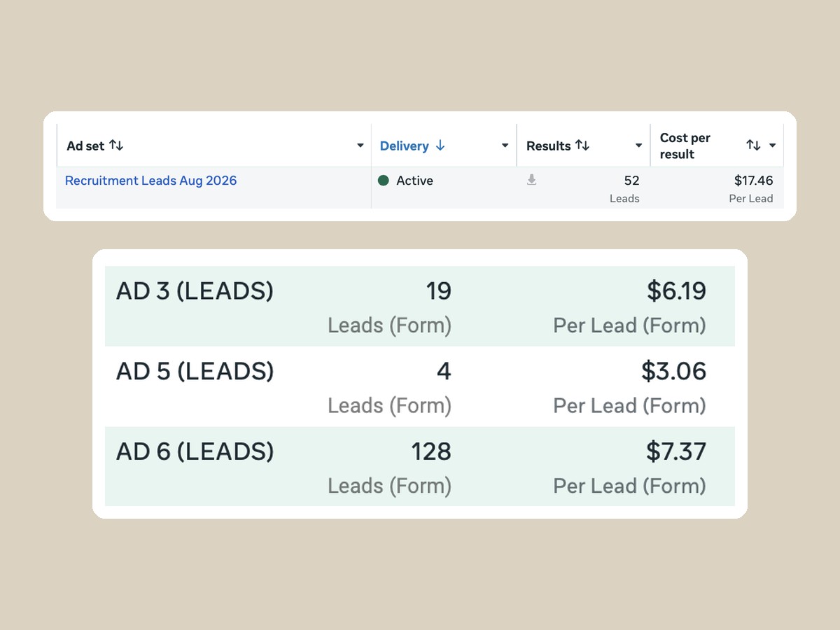840x630 pixels.
Task: Click the AD 3 (LEADS) row label
Action: pos(195,290)
